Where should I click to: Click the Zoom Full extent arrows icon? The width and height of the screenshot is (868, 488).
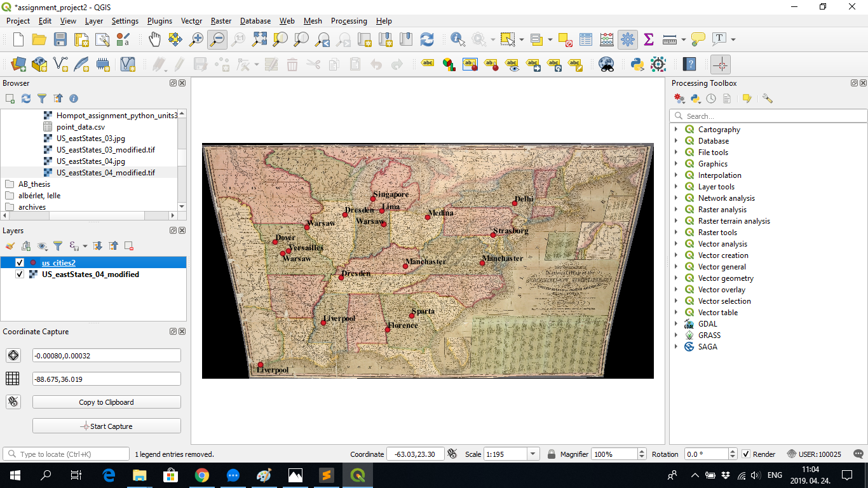click(x=259, y=39)
